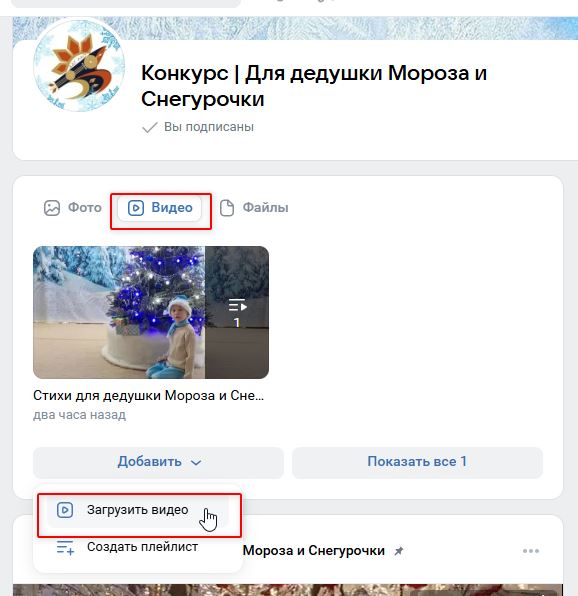Switch to the Файлы tab

[x=254, y=208]
